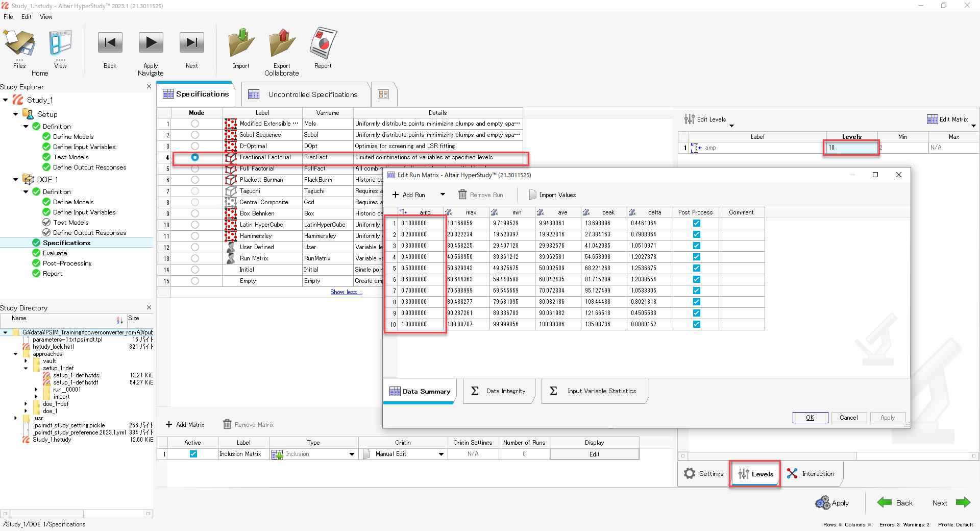Toggle Active checkbox for Inclusion Matrix

(193, 454)
